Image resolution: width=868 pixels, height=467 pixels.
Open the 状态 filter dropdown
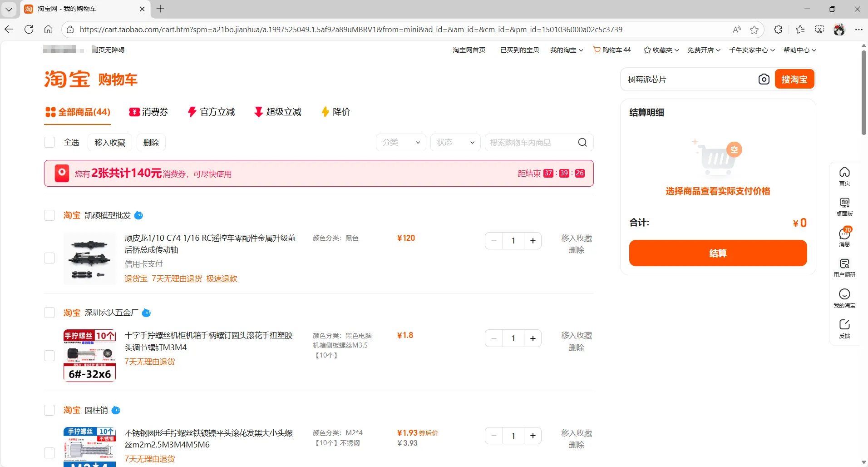pos(455,142)
